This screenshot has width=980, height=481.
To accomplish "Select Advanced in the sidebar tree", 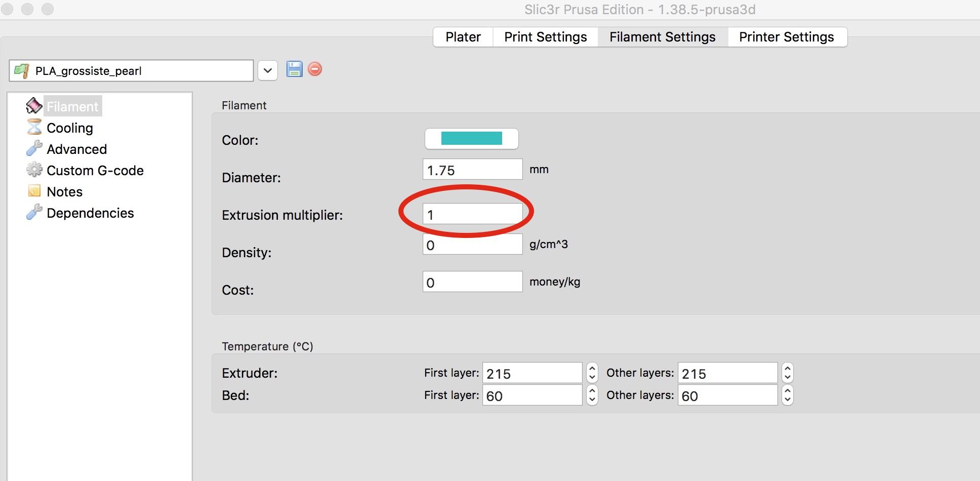I will (77, 149).
